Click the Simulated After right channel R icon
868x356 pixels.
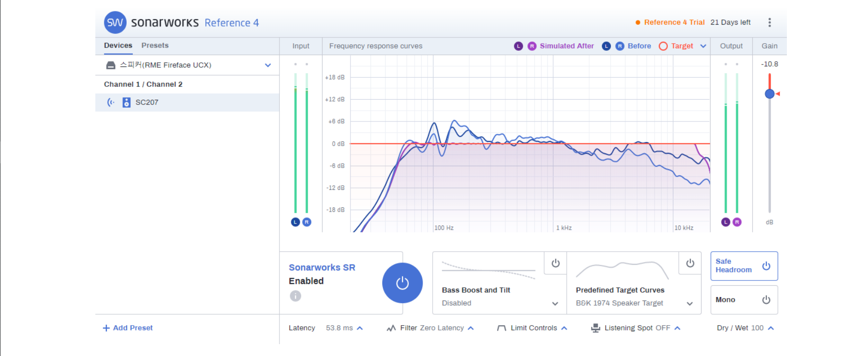[532, 46]
